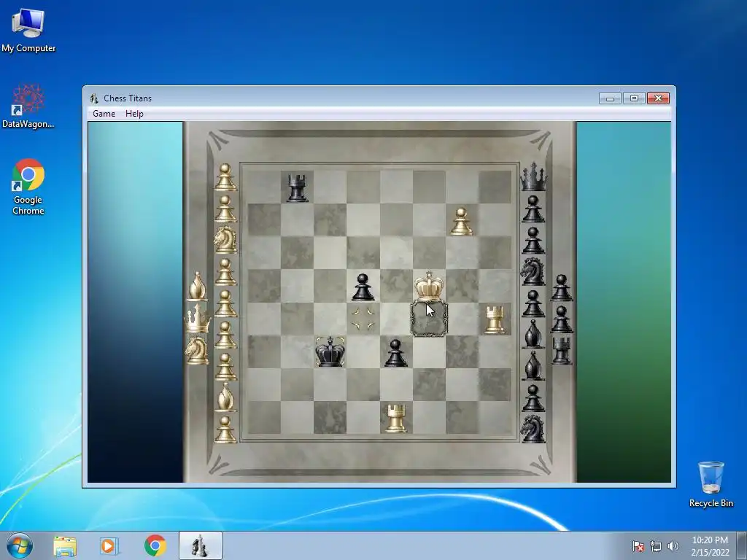
Task: Click captured black queen at top right
Action: point(533,176)
